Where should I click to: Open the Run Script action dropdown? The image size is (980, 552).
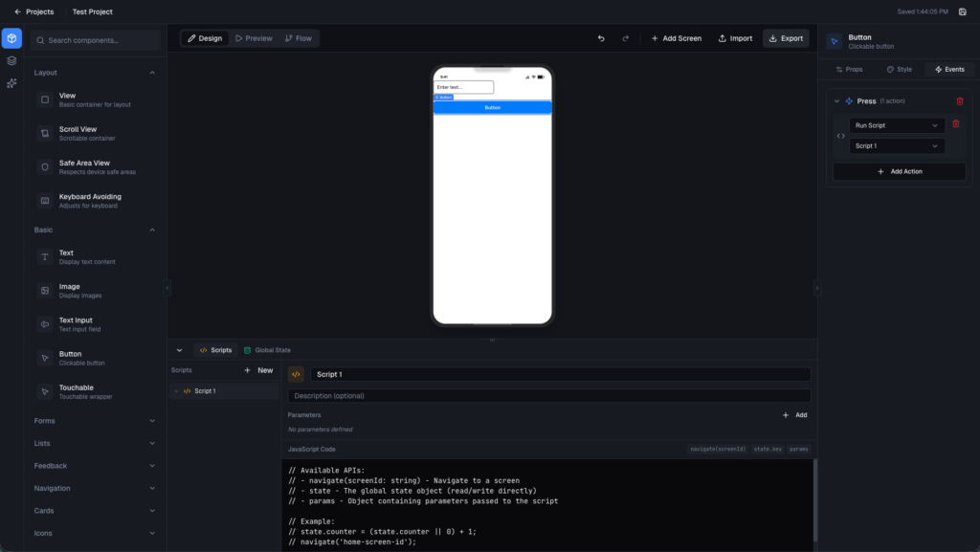[897, 125]
